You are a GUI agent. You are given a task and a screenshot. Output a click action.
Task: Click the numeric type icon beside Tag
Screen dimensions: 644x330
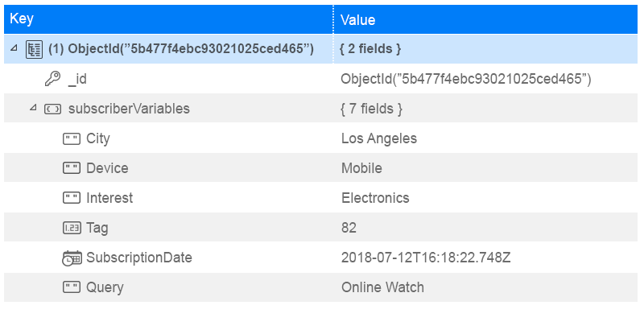click(x=72, y=228)
